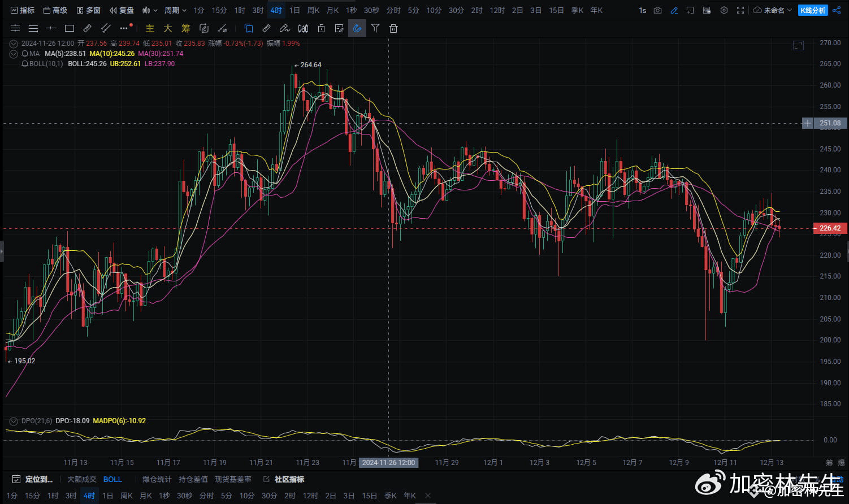This screenshot has height=504, width=849.
Task: Select the top 12时 timeframe
Action: click(x=497, y=10)
